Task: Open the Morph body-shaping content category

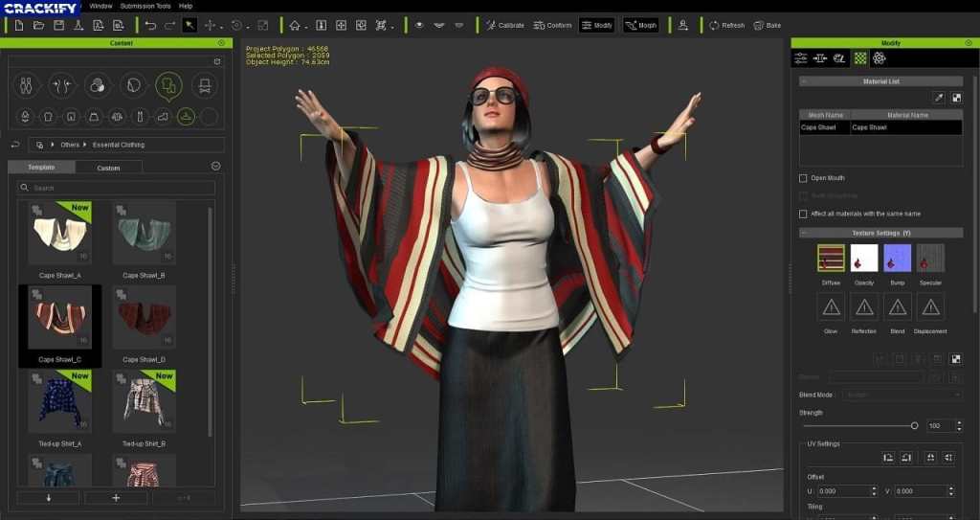Action: (x=62, y=86)
